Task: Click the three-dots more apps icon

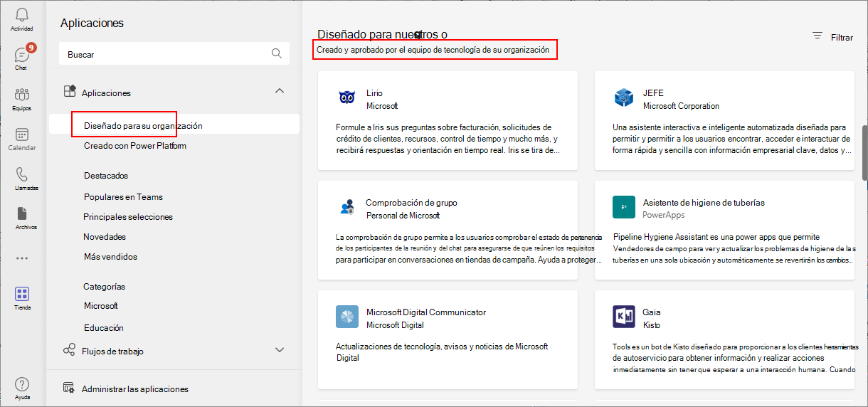Action: (22, 259)
